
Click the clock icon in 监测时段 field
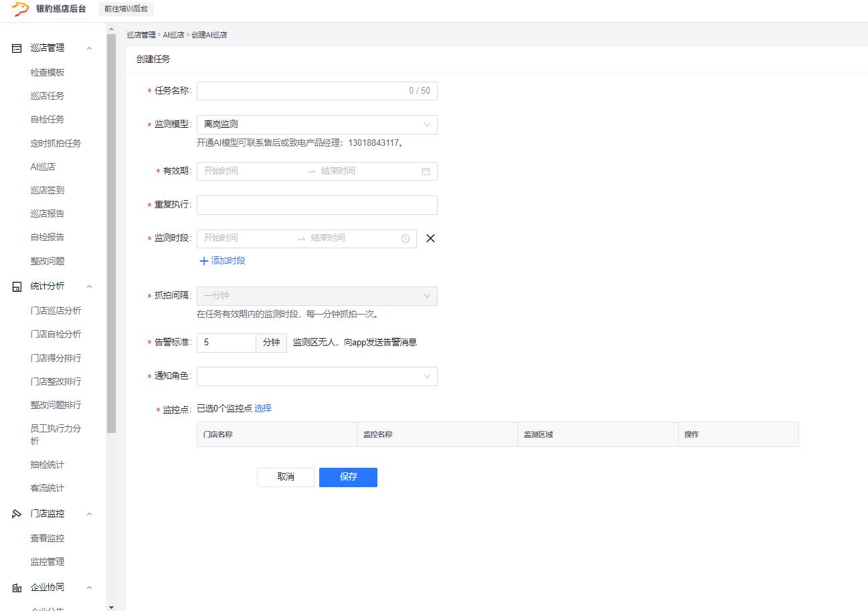[x=406, y=238]
